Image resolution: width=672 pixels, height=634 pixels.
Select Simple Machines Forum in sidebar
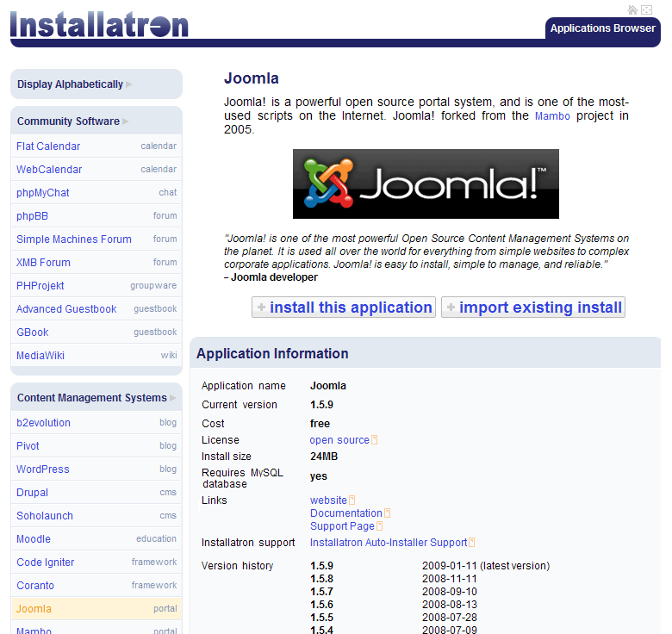[96, 239]
